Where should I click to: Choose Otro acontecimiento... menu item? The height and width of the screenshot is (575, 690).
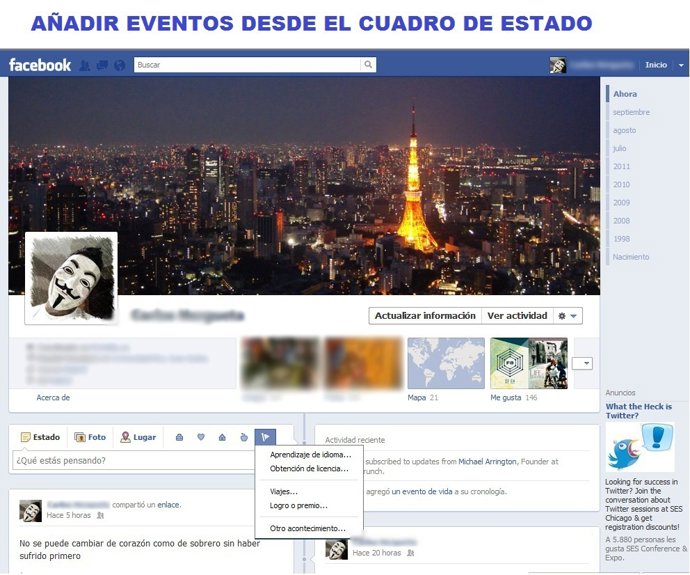[308, 528]
